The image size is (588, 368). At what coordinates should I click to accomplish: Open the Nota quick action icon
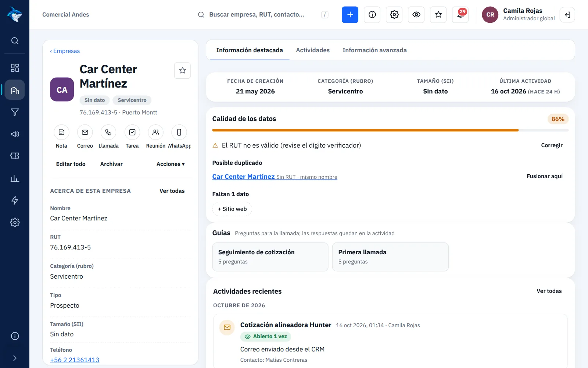[61, 132]
